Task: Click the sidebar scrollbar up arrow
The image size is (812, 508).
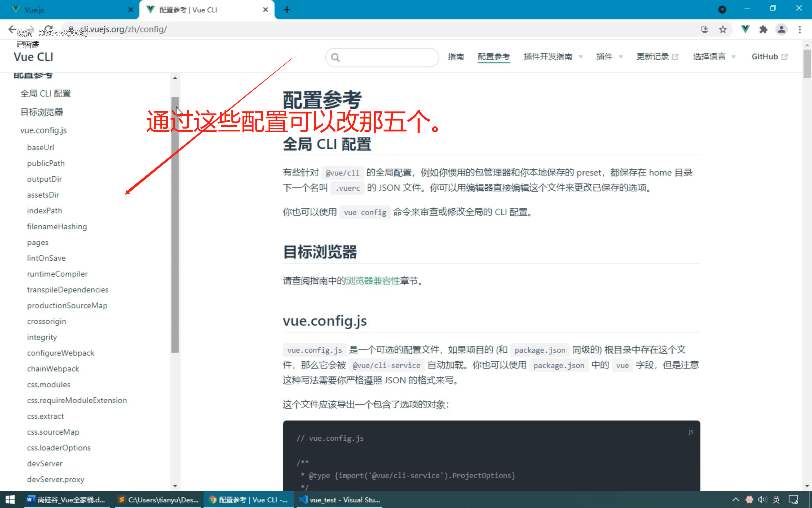Action: [x=175, y=78]
